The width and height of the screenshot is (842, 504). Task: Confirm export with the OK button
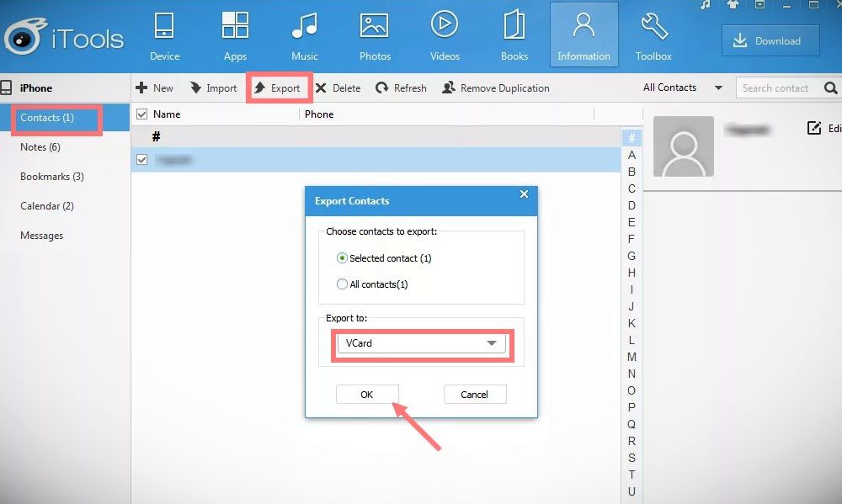tap(367, 395)
